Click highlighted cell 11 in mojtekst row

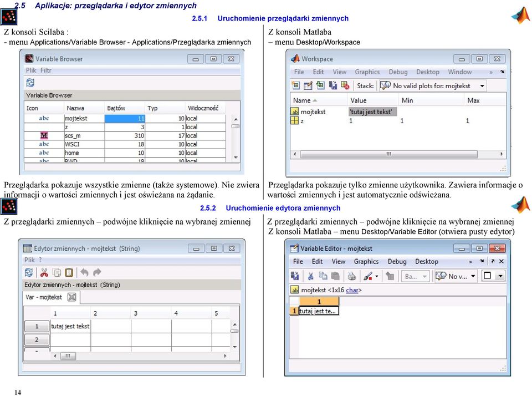[x=125, y=119]
